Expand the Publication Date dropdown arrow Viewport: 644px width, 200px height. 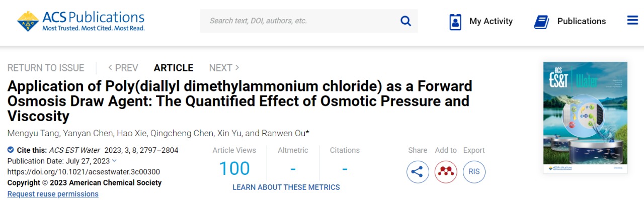coord(114,161)
